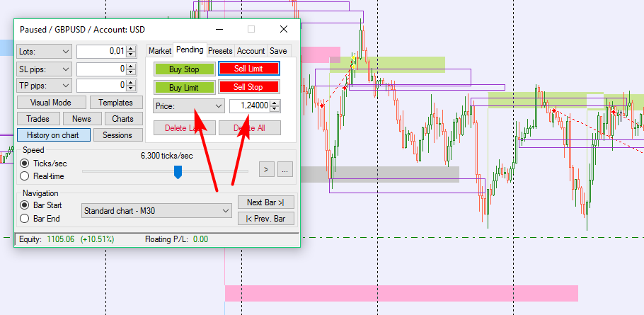The width and height of the screenshot is (644, 315).
Task: Click the Delete All button
Action: click(x=249, y=128)
